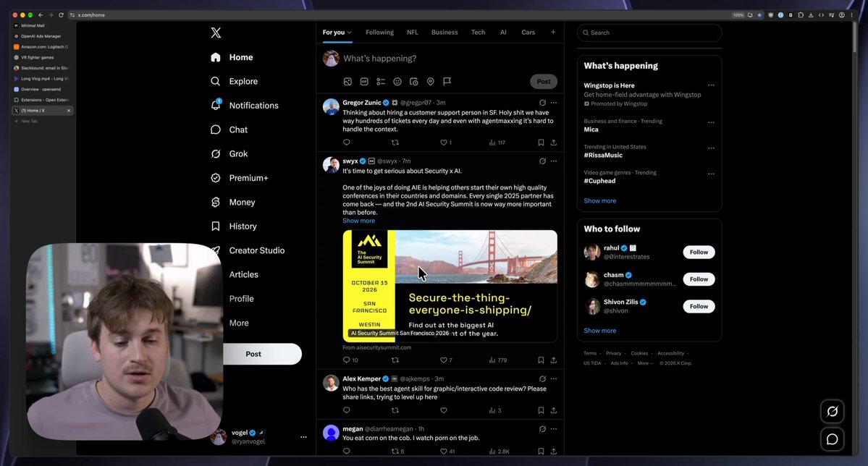Viewport: 868px width, 466px height.
Task: Switch to the NFL tab
Action: click(413, 33)
